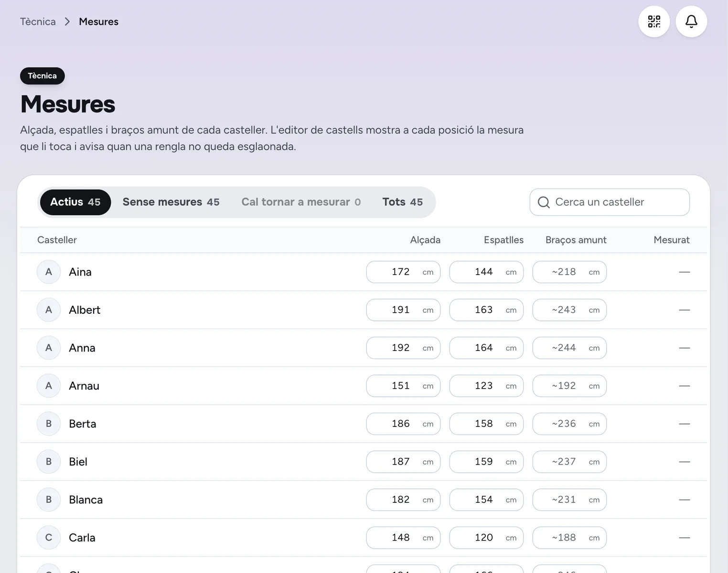Go to Tècnica in the breadcrumb
This screenshot has height=573, width=728.
[x=38, y=21]
